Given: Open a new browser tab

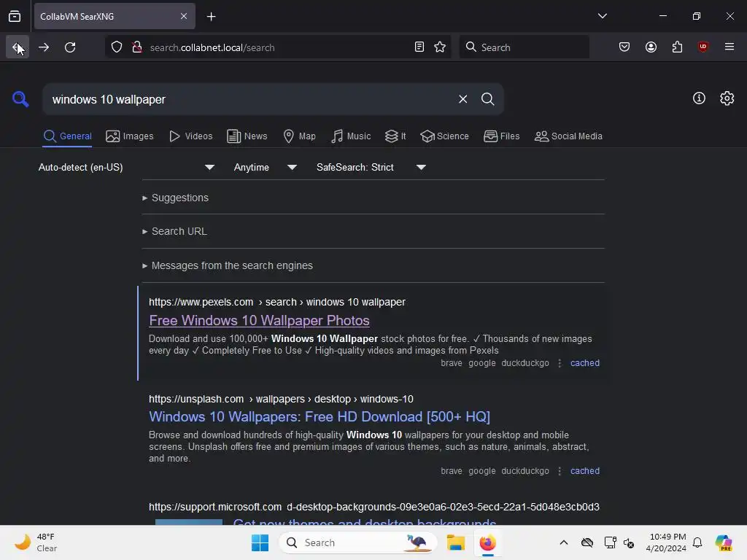Looking at the screenshot, I should [x=211, y=17].
